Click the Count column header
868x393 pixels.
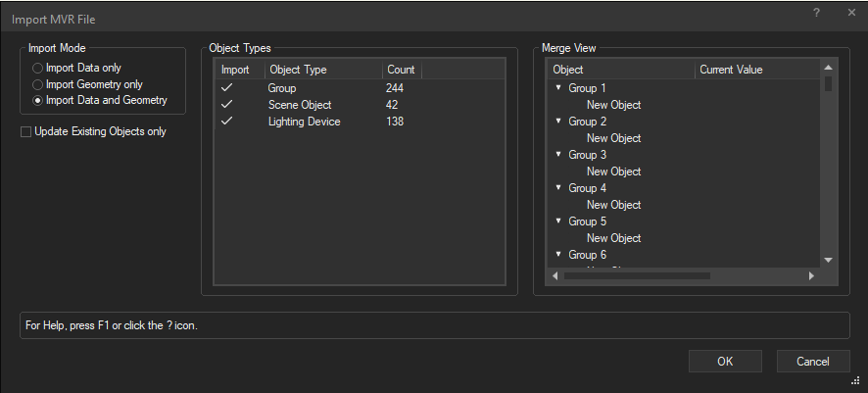pos(401,70)
